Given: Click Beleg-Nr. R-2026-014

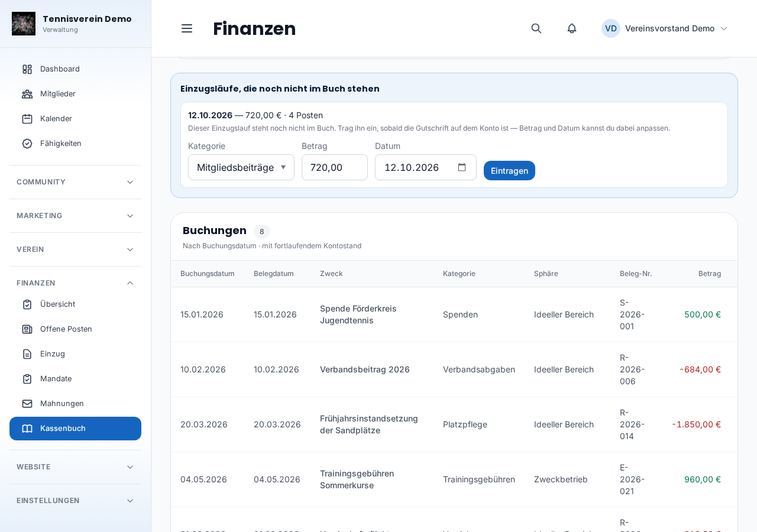Looking at the screenshot, I should pyautogui.click(x=632, y=424).
